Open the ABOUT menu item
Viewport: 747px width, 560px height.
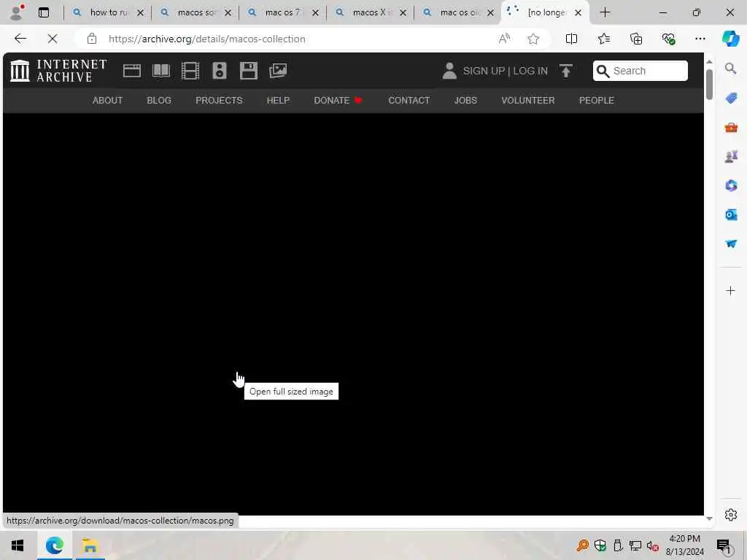click(x=108, y=101)
